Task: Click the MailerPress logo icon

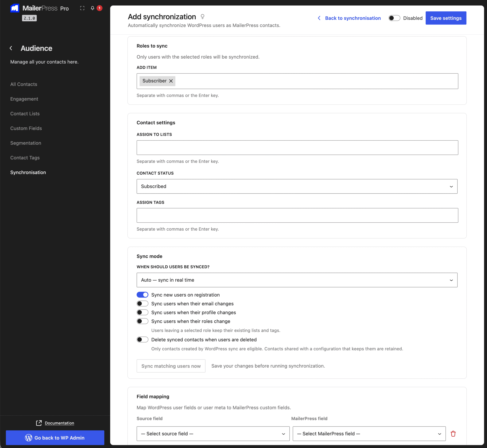Action: click(x=15, y=8)
